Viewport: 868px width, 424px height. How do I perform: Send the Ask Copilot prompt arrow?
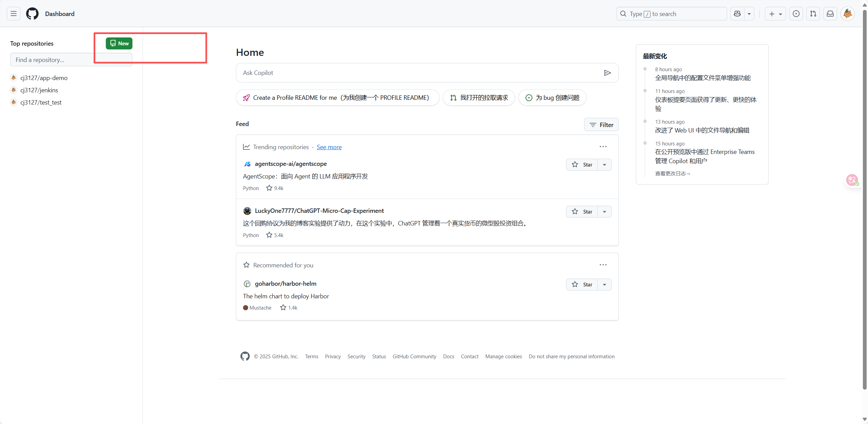coord(607,73)
